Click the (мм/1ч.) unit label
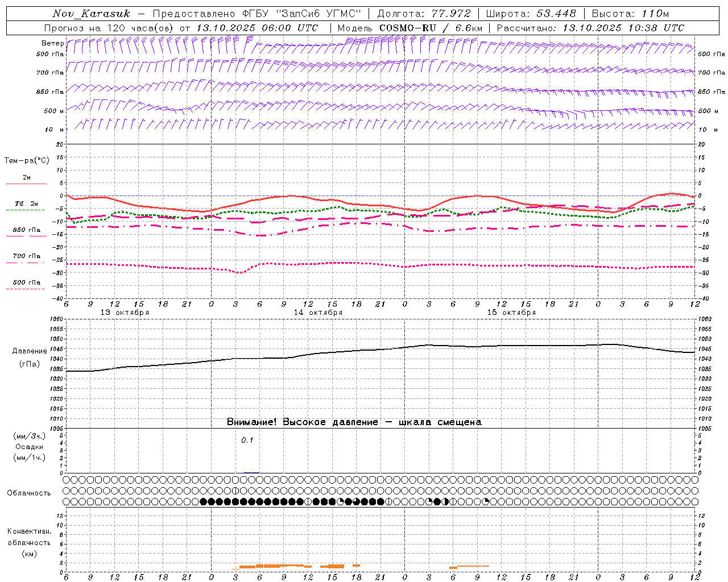The width and height of the screenshot is (728, 582). (30, 458)
